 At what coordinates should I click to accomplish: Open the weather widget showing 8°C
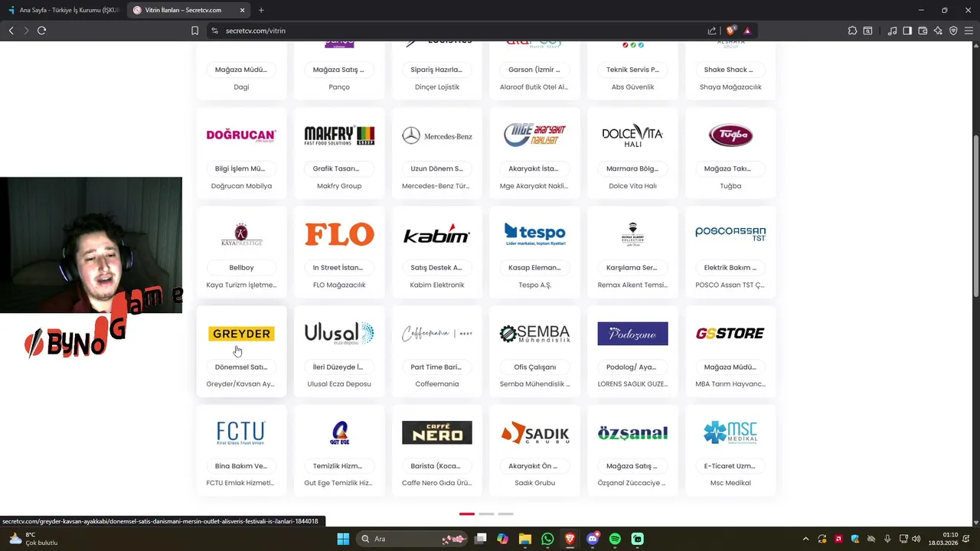coord(32,539)
